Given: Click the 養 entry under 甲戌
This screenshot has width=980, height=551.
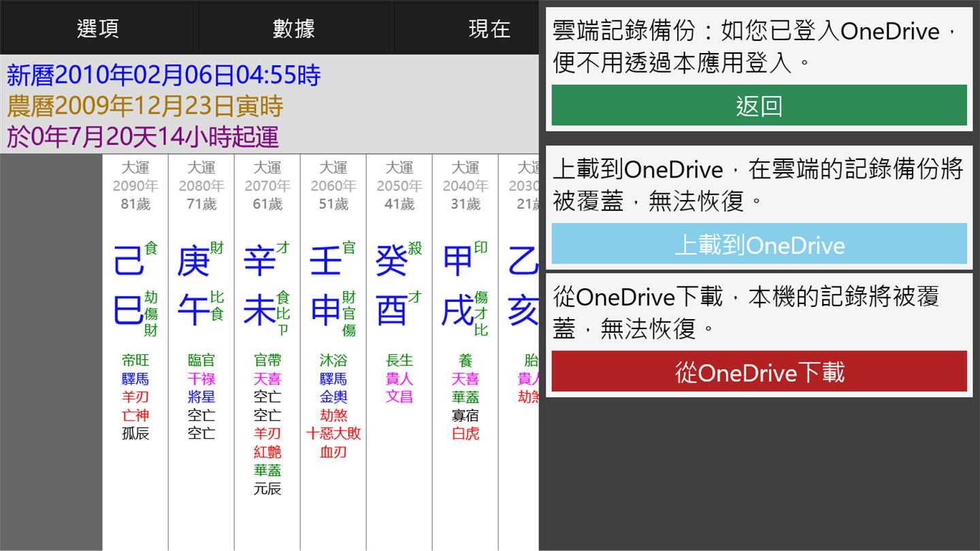Looking at the screenshot, I should coord(465,361).
